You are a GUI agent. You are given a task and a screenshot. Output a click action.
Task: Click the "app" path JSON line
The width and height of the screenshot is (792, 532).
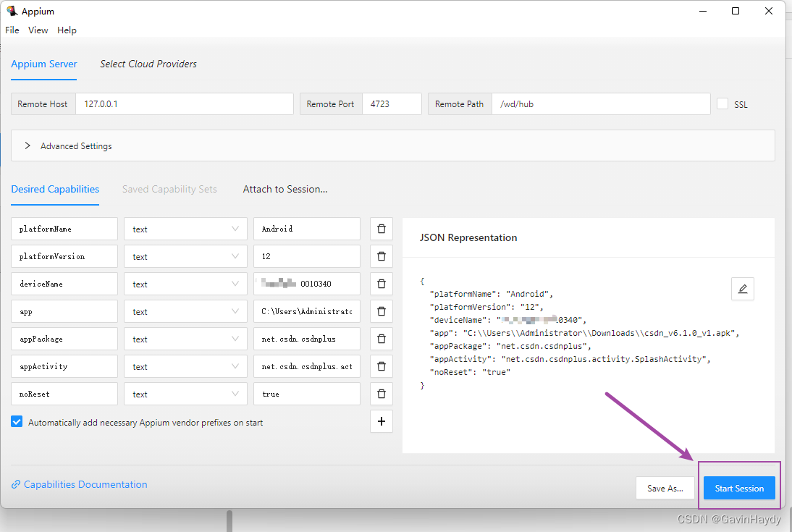tap(584, 334)
